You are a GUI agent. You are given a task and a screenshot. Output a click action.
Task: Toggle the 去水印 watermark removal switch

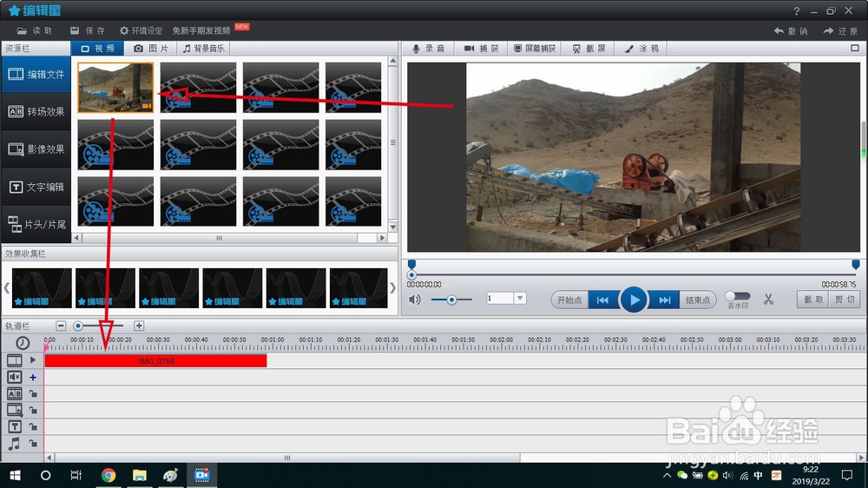[x=738, y=296]
